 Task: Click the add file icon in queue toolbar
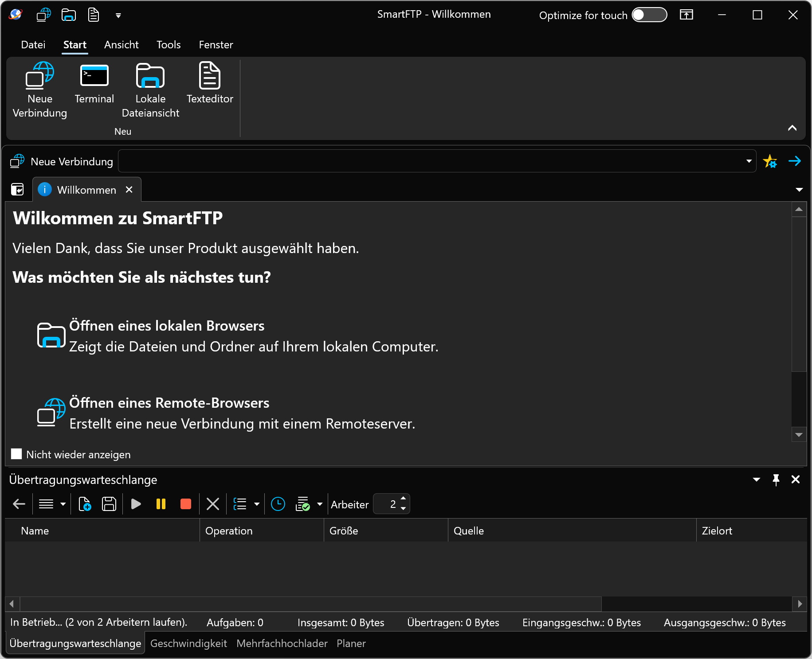84,504
